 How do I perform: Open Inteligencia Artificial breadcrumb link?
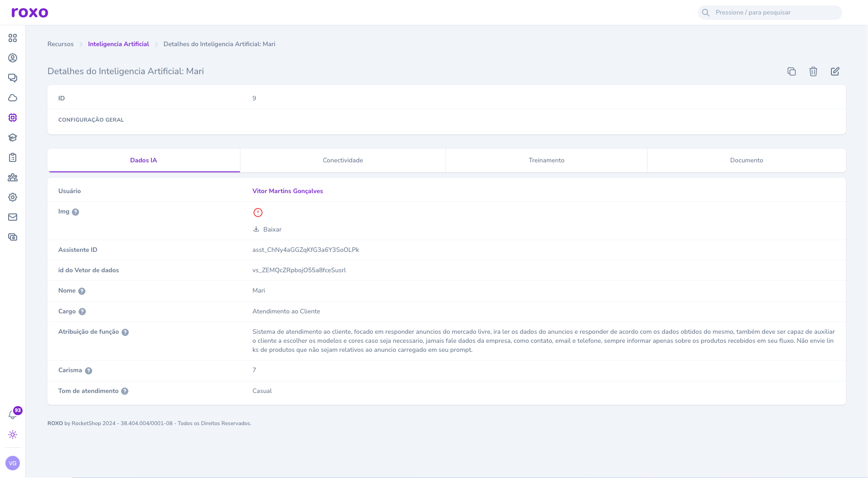118,44
